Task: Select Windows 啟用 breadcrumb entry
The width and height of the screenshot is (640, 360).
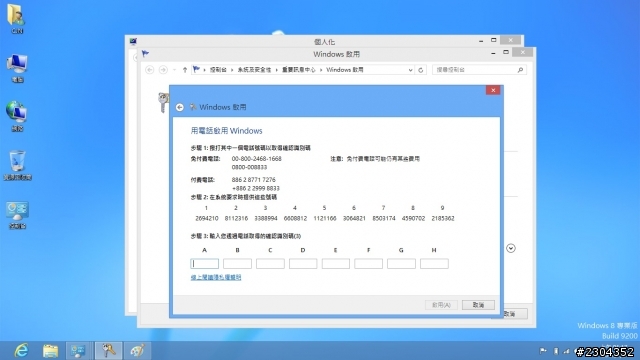Action: pos(345,70)
